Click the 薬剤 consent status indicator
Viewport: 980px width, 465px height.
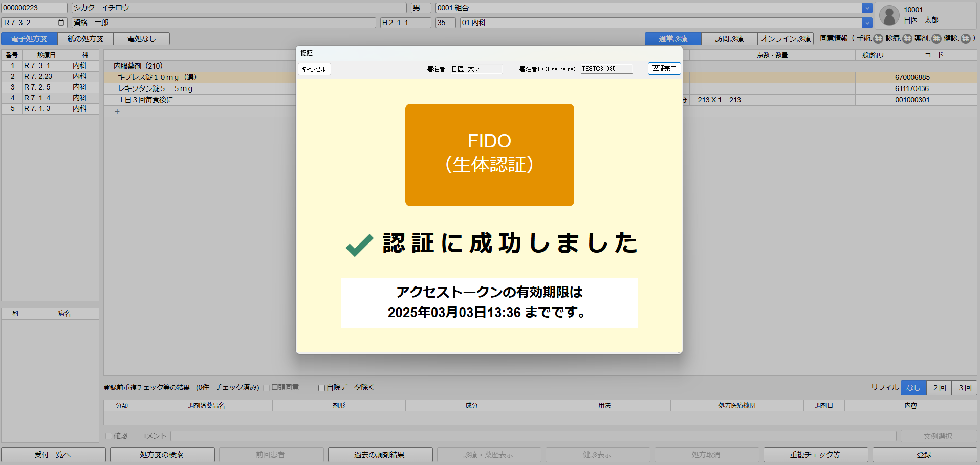937,39
